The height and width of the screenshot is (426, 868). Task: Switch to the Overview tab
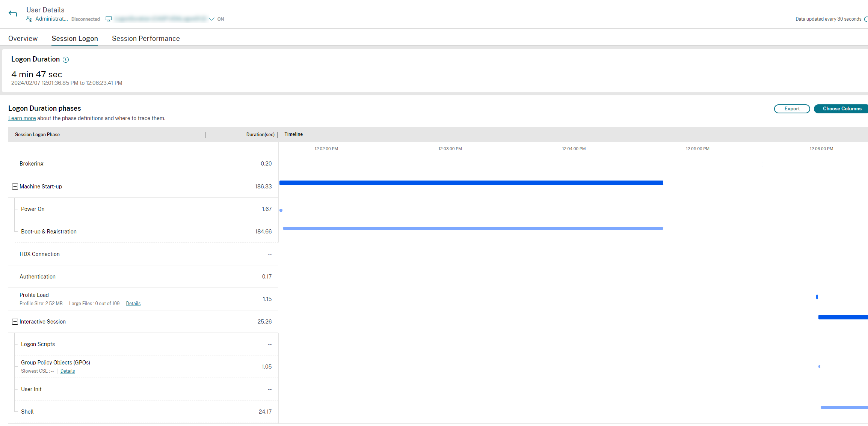click(x=23, y=39)
